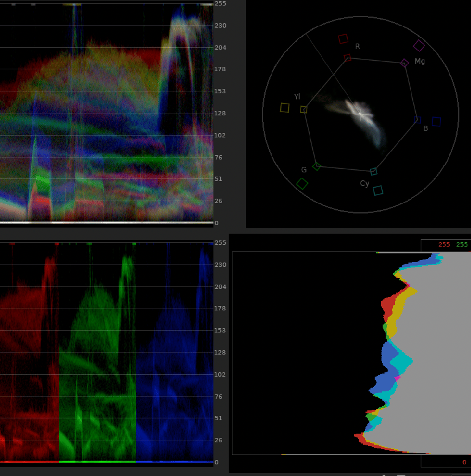
Task: Select the blue channel in RGB parade
Action: [x=175, y=352]
